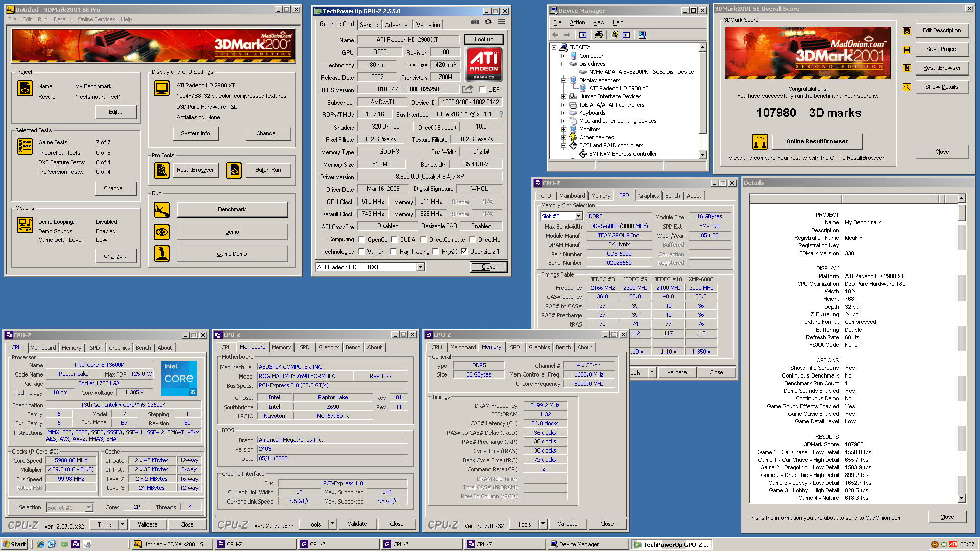Click the Scan for hardware changes icon
The width and height of the screenshot is (980, 551).
pos(642,35)
